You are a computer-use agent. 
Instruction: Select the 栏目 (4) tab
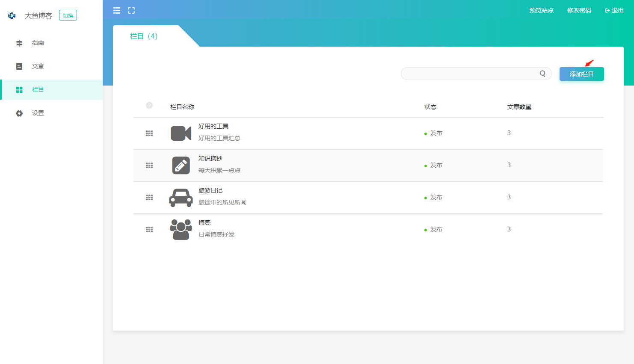point(144,36)
